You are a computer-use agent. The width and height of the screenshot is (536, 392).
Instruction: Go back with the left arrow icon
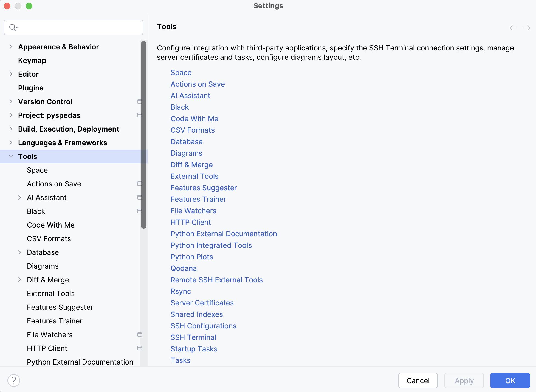coord(513,28)
